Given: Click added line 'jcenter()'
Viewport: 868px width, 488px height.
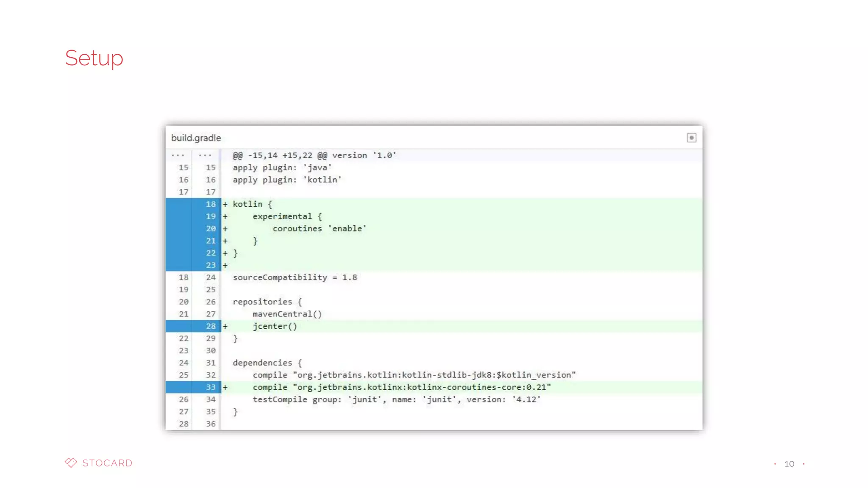Looking at the screenshot, I should coord(275,327).
